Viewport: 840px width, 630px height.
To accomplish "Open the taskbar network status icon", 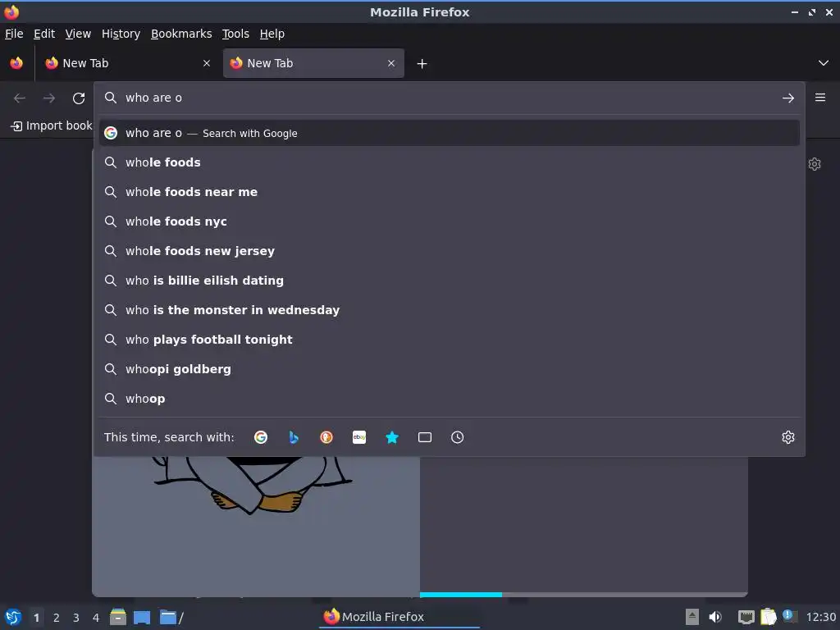I will (x=746, y=617).
